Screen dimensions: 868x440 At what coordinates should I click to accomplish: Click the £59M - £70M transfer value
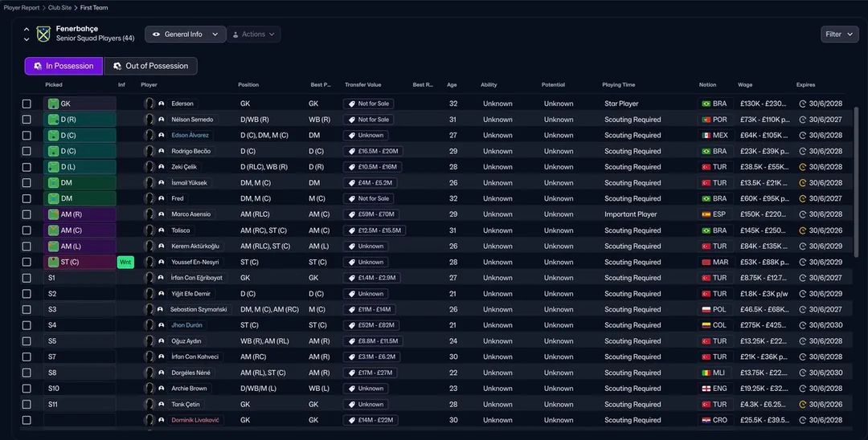coord(371,214)
